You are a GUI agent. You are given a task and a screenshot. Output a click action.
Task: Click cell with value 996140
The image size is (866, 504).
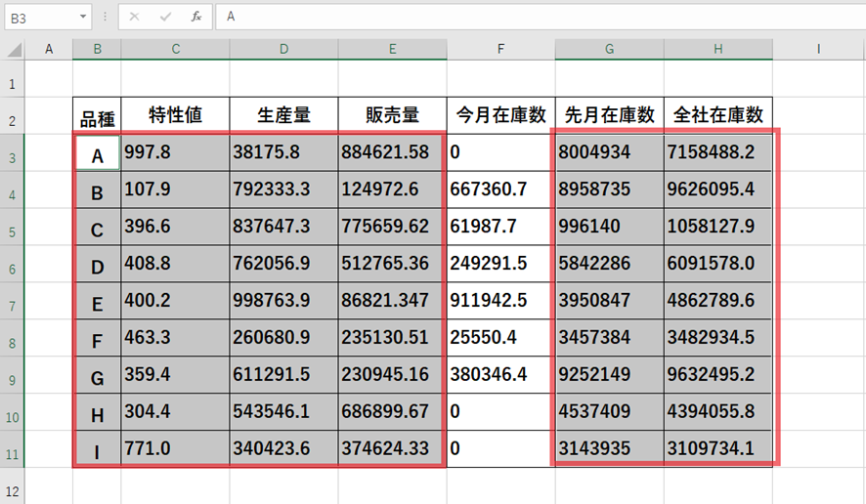(609, 227)
